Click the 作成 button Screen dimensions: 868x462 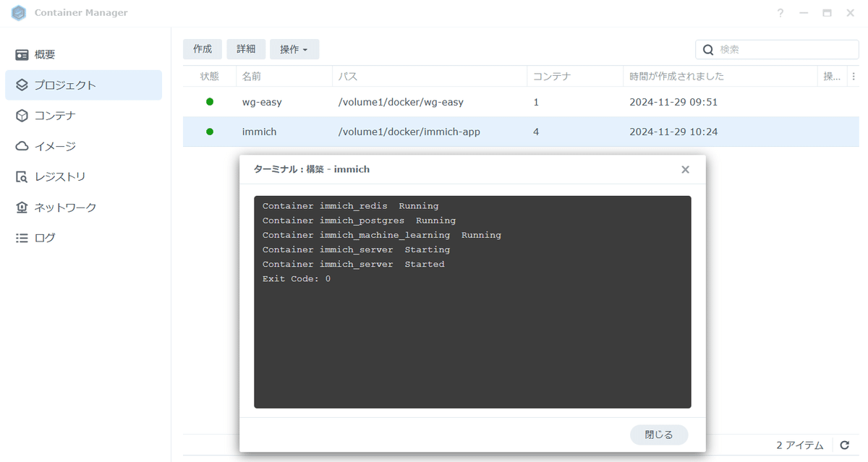(203, 49)
